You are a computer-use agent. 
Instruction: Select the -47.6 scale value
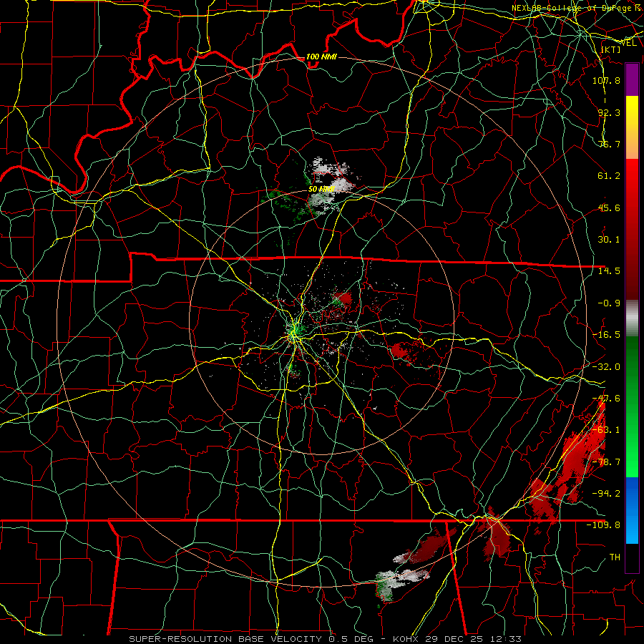pyautogui.click(x=606, y=399)
